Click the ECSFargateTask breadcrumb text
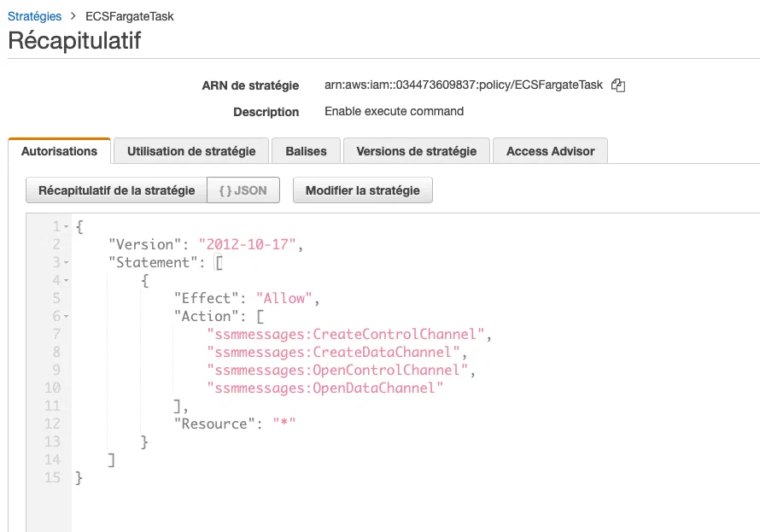The image size is (760, 532). coord(130,16)
